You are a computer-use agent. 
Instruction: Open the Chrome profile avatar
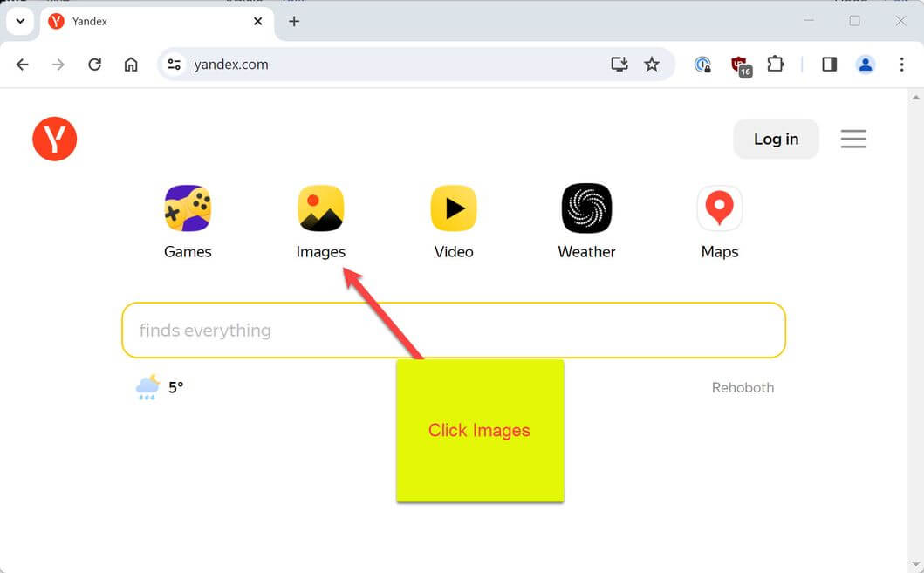pos(865,65)
